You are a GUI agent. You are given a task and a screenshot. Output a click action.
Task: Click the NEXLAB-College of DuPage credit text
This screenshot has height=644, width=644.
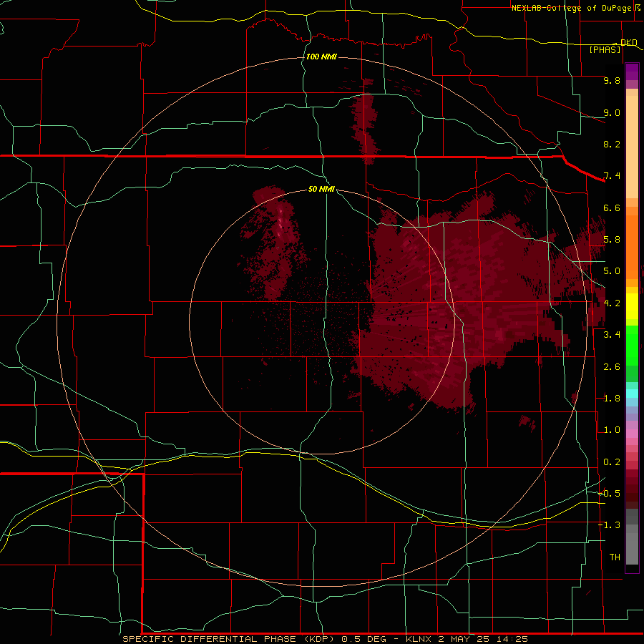pyautogui.click(x=571, y=8)
